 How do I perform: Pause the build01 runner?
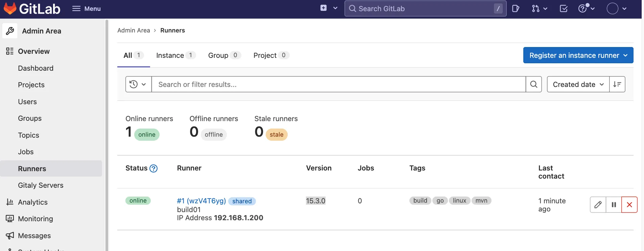614,205
